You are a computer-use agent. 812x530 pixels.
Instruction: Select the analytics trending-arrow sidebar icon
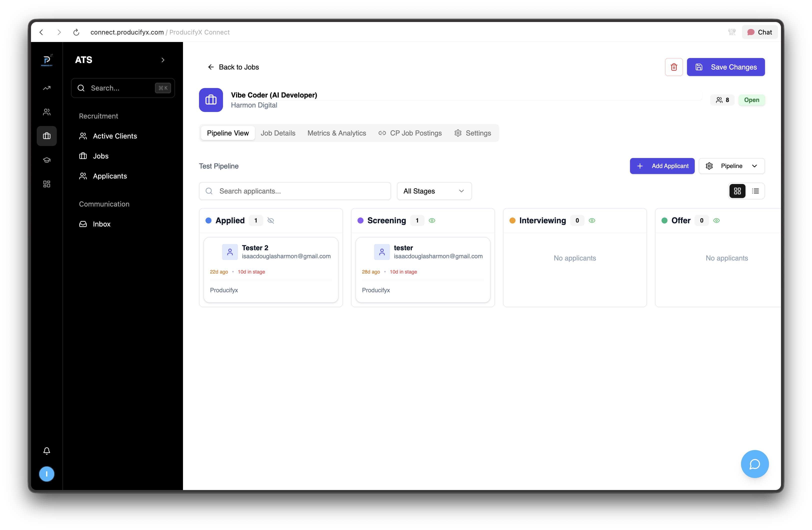point(47,88)
